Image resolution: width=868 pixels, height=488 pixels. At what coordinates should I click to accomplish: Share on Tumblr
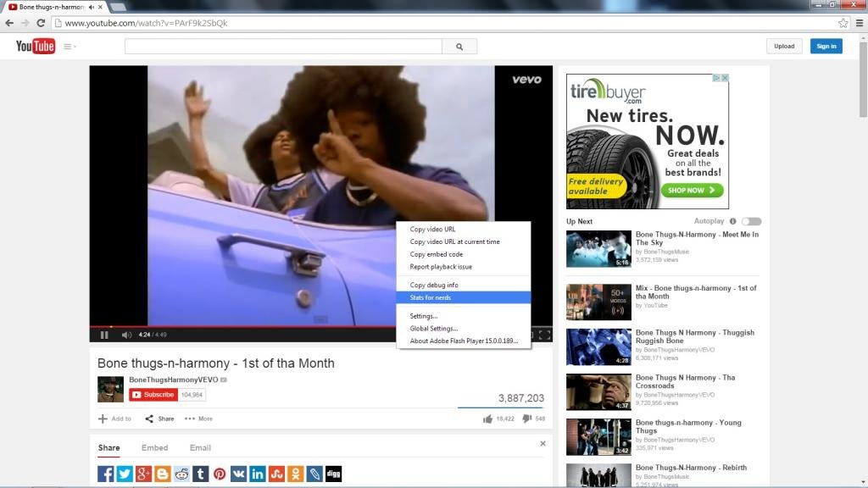click(x=200, y=474)
